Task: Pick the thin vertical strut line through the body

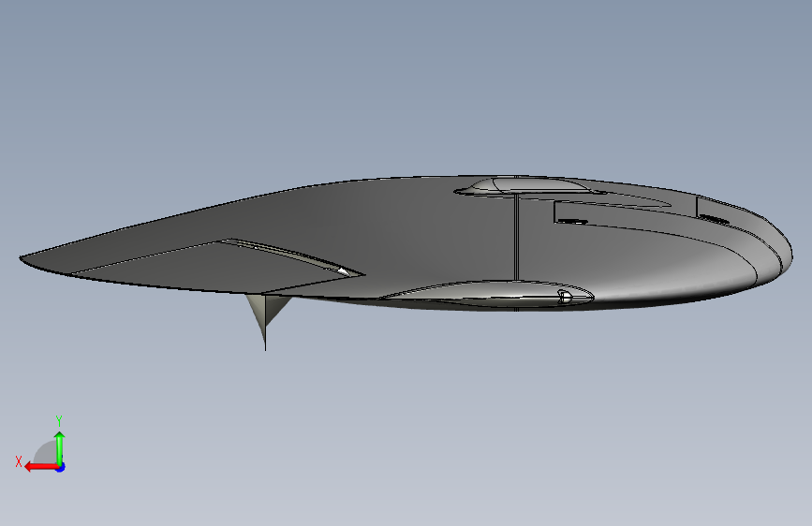Action: click(516, 238)
